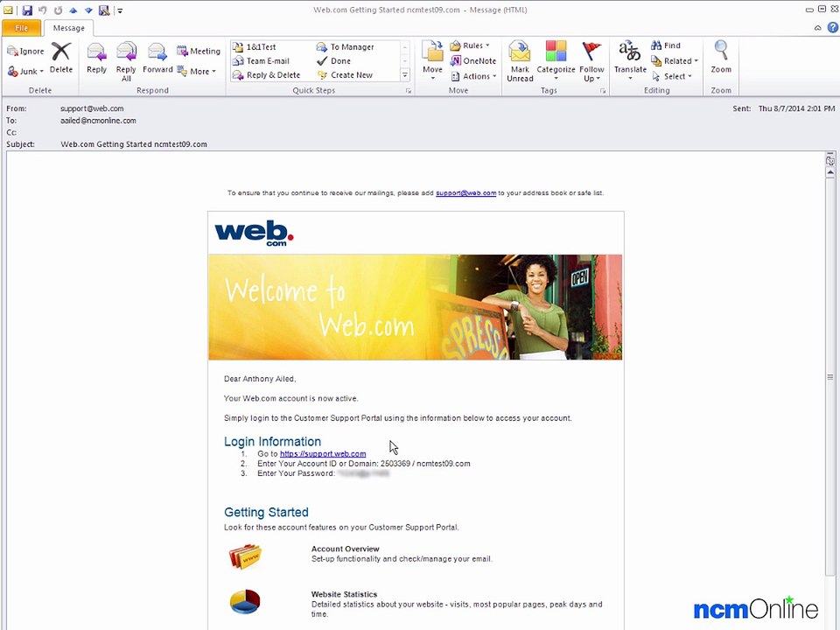
Task: Reply with a Meeting
Action: point(199,51)
